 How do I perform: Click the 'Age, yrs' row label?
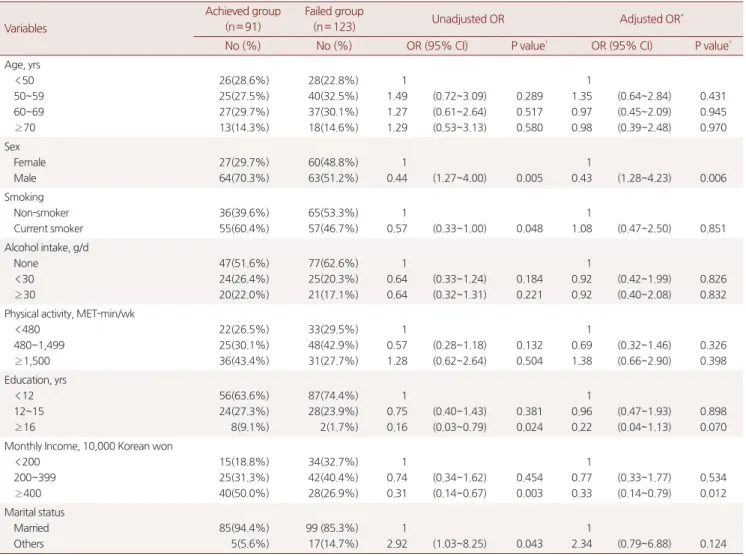pyautogui.click(x=22, y=65)
